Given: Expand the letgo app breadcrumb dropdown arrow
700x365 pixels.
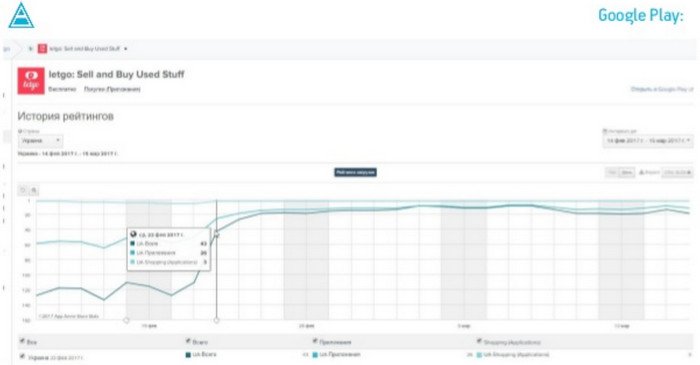Looking at the screenshot, I should pyautogui.click(x=125, y=49).
